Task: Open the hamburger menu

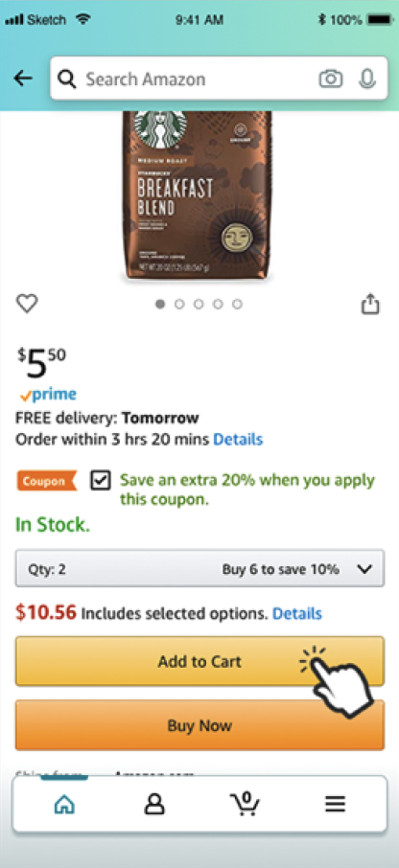Action: pyautogui.click(x=336, y=804)
